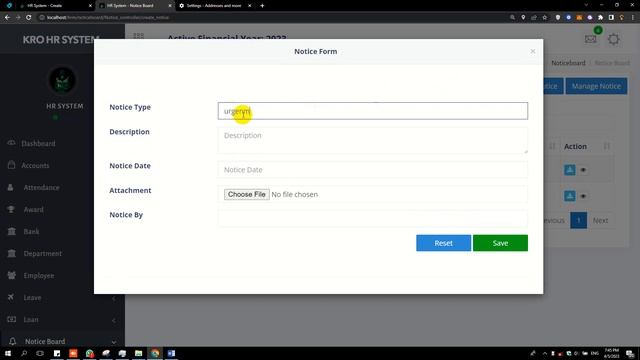640x360 pixels.
Task: Click the browser zoom magnifier icon
Action: (512, 18)
